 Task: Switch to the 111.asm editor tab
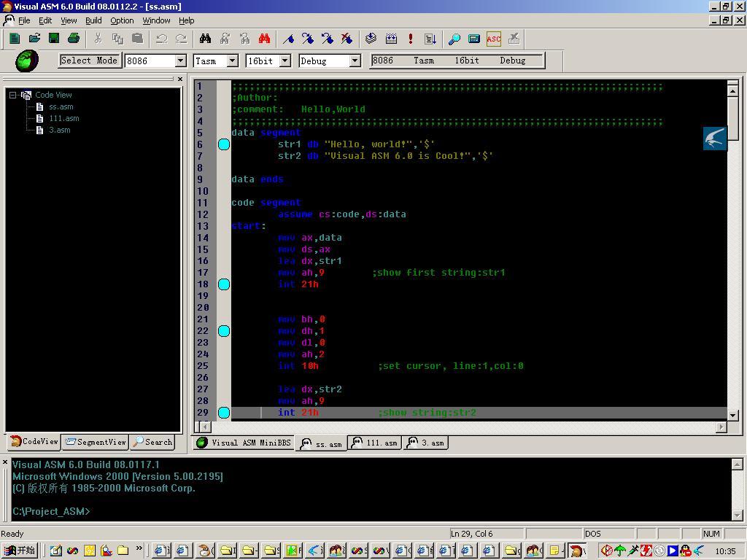coord(374,443)
